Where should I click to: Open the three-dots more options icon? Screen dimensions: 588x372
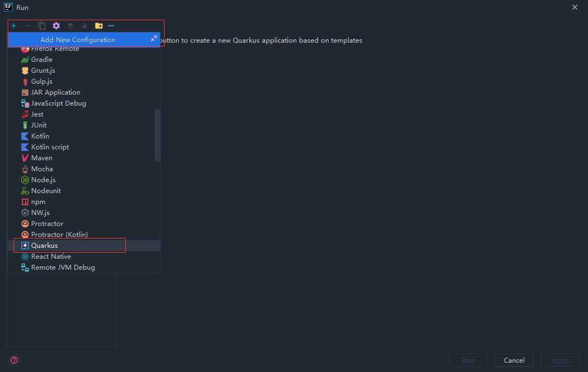click(111, 26)
